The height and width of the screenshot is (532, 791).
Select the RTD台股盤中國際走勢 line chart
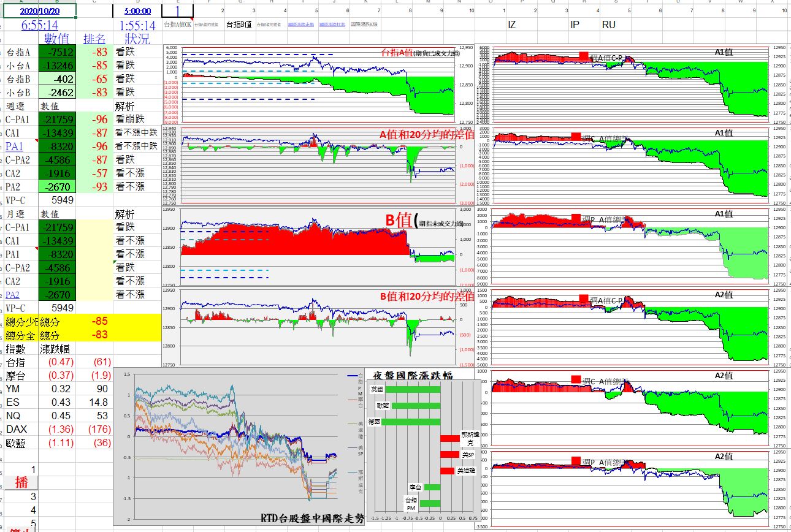pyautogui.click(x=239, y=447)
